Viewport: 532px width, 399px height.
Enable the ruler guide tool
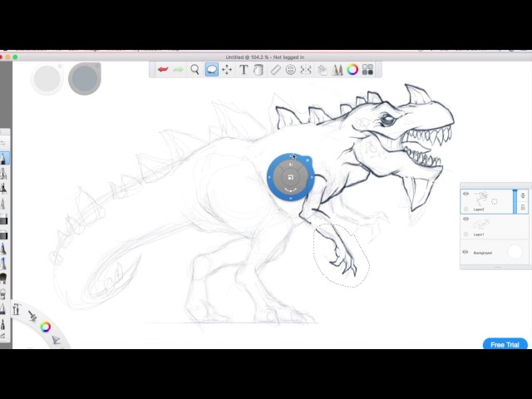275,70
